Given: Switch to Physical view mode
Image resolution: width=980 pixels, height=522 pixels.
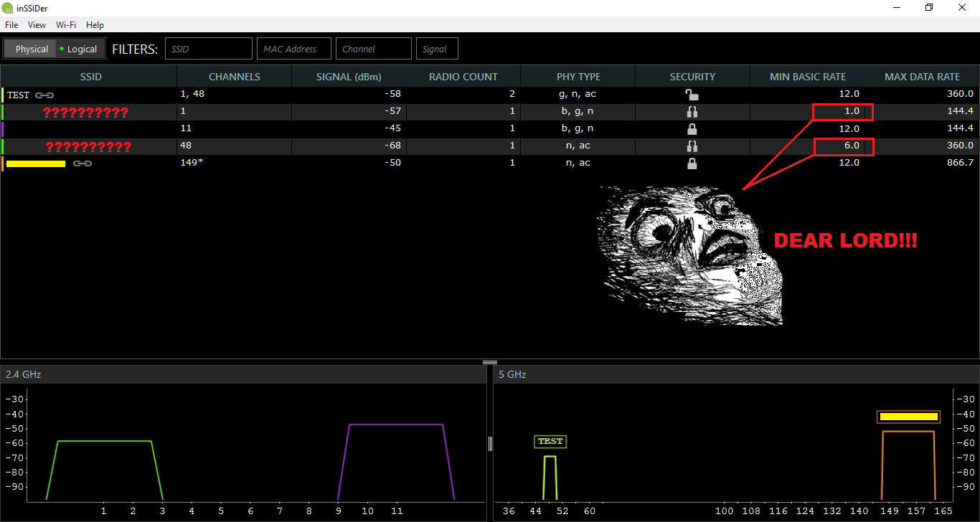Looking at the screenshot, I should 32,49.
